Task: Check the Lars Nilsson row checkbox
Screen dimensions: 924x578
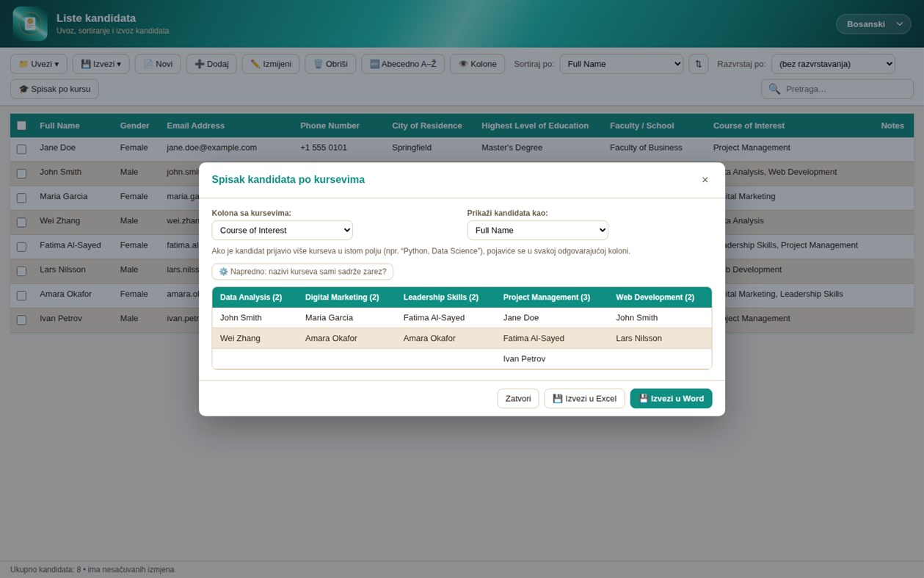Action: 21,271
